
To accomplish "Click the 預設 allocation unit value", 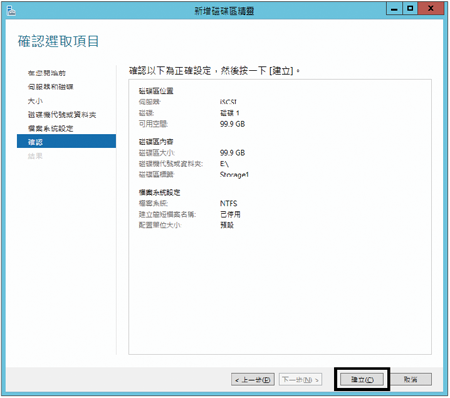I will click(227, 225).
